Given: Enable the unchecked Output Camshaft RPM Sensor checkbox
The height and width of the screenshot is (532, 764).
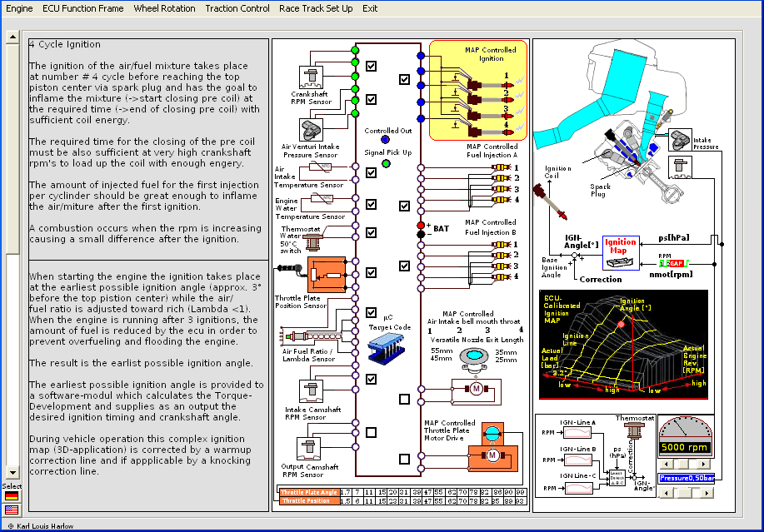Looking at the screenshot, I should pos(372,432).
